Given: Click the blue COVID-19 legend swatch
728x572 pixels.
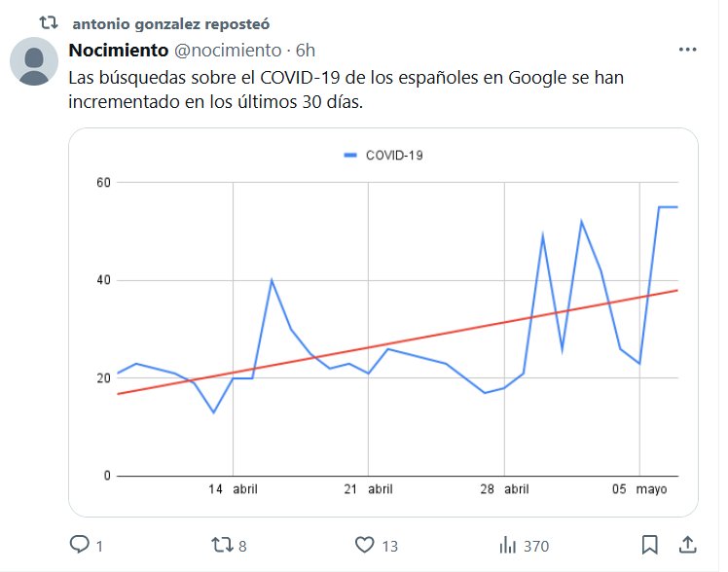Looking at the screenshot, I should coord(352,155).
